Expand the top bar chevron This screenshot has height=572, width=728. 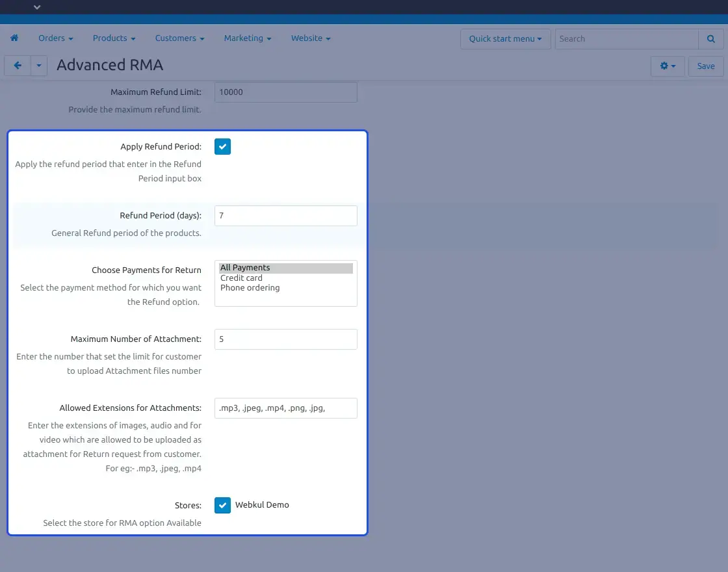[37, 7]
